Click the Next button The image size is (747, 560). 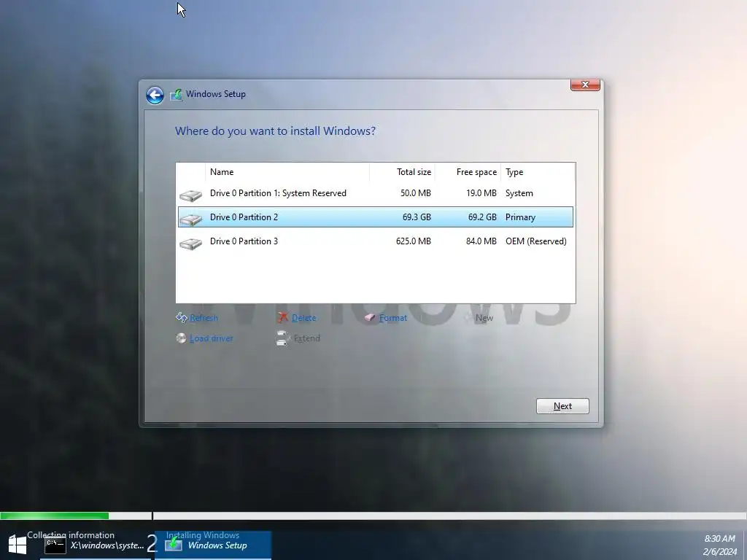[x=562, y=406]
